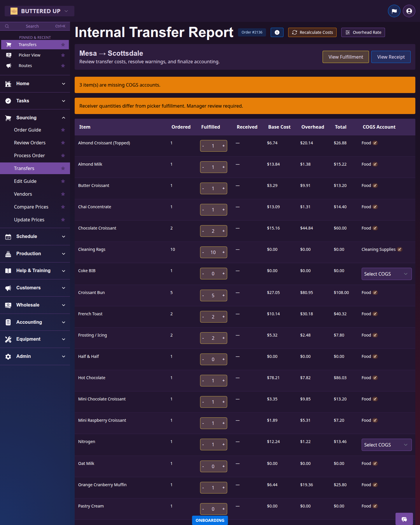Expand the Accounting sidebar section
The image size is (420, 525).
coord(35,322)
